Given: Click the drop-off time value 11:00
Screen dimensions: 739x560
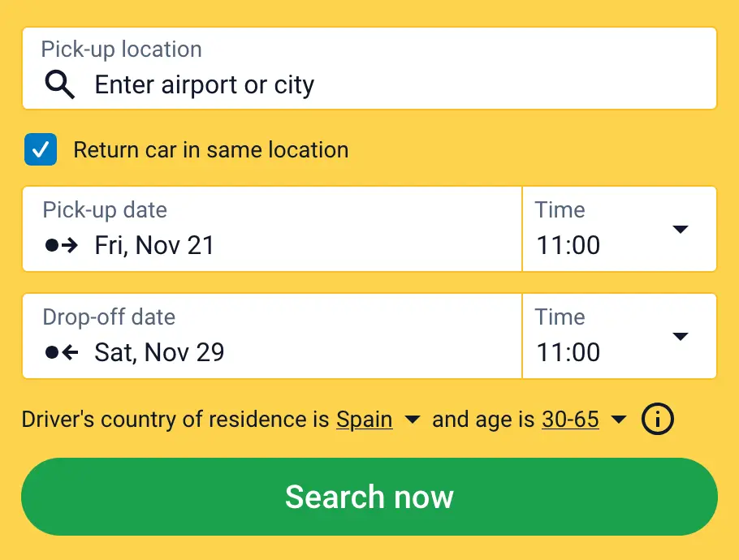Looking at the screenshot, I should (x=568, y=352).
